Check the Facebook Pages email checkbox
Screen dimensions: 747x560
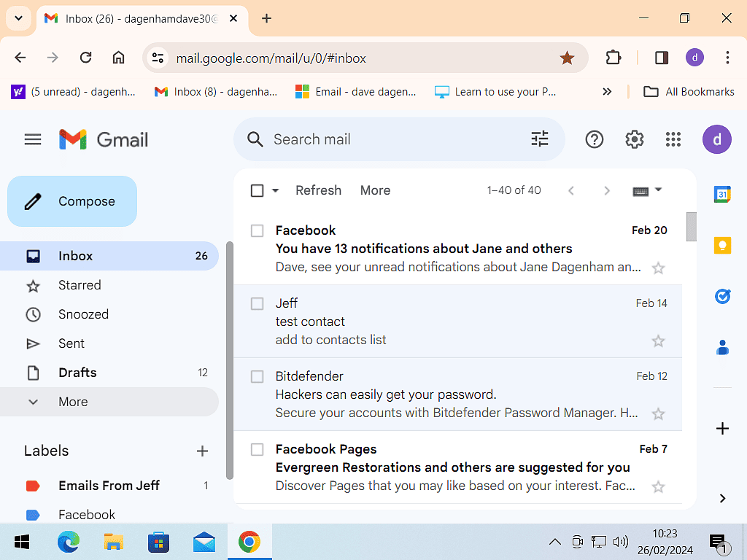(x=257, y=450)
